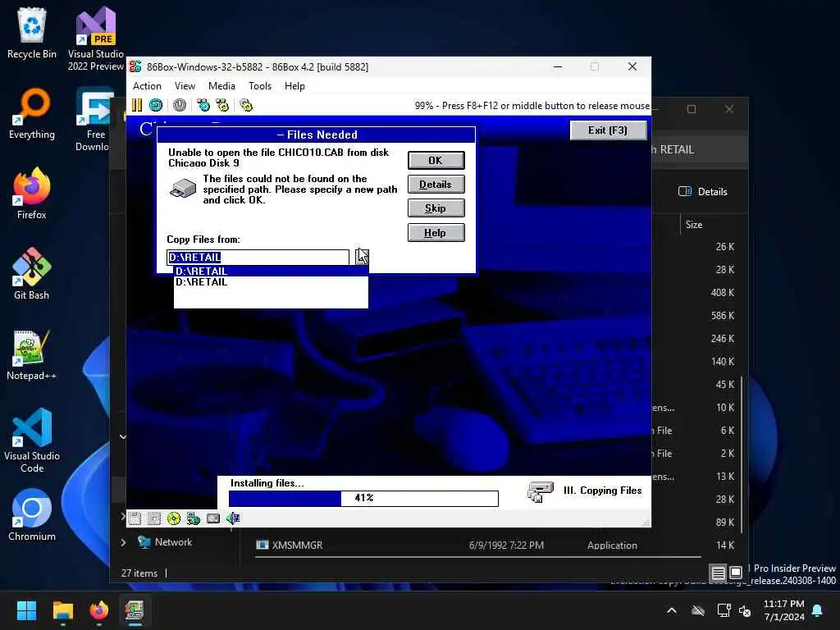The image size is (840, 630).
Task: Click the Copy Files from path field
Action: 258,257
